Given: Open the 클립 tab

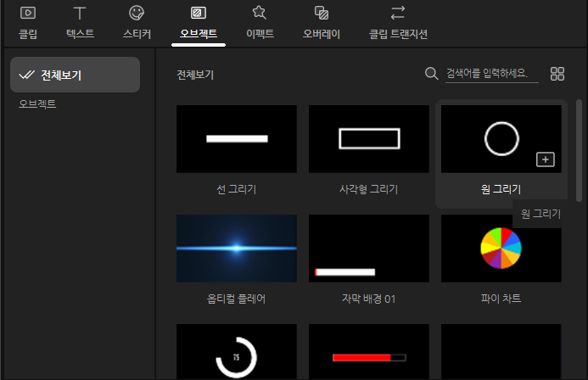Looking at the screenshot, I should (28, 23).
